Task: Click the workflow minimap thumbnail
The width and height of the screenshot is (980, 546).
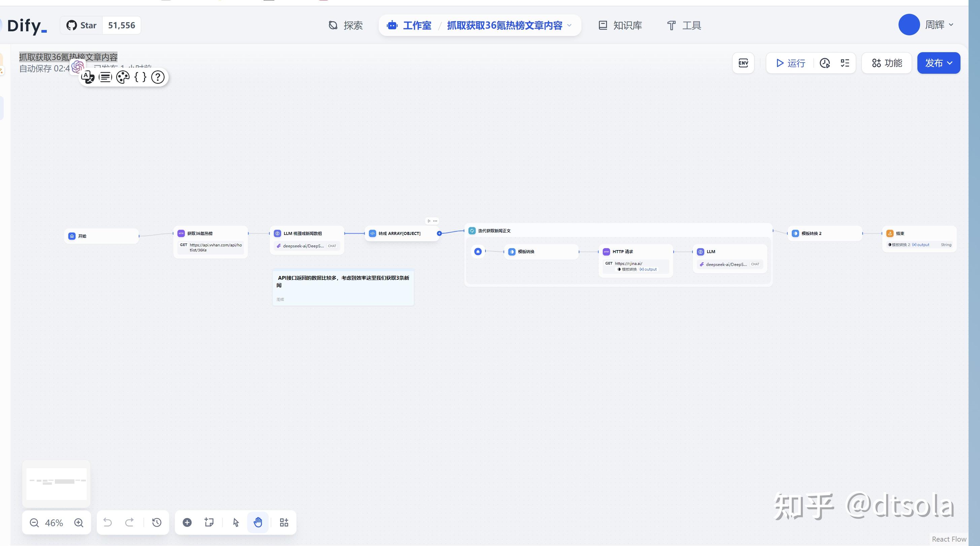Action: [x=56, y=483]
